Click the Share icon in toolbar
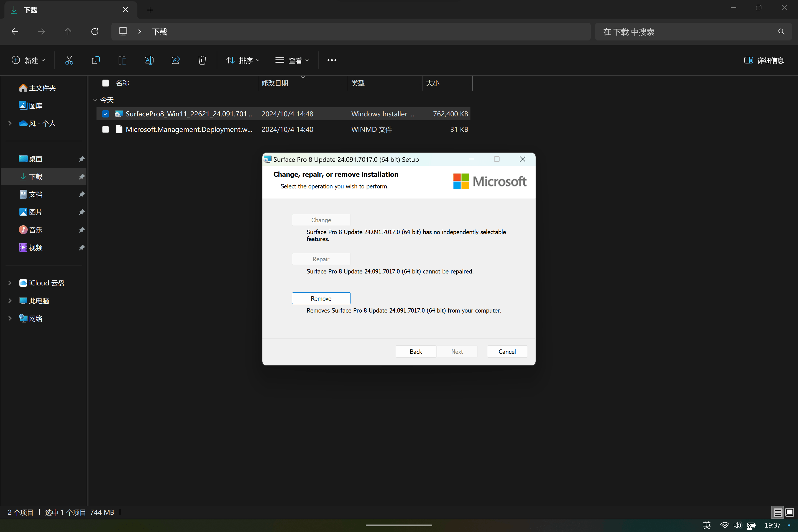This screenshot has width=798, height=532. pyautogui.click(x=175, y=60)
